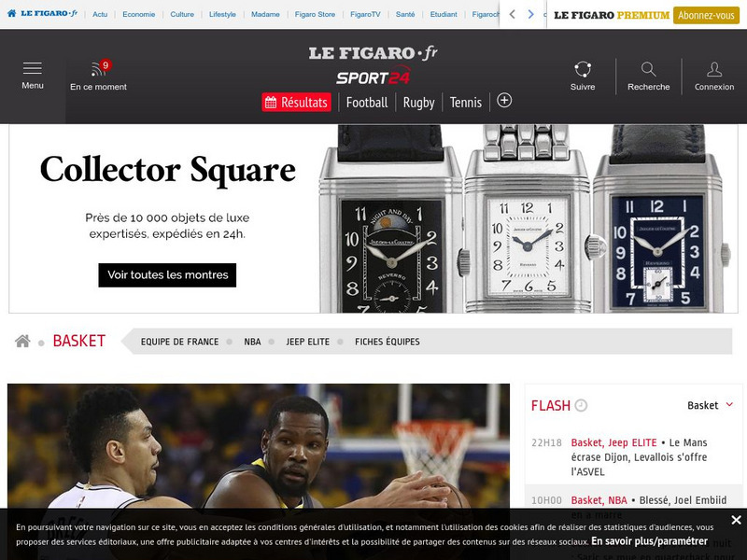
Task: Open the hamburger Menu icon
Action: (33, 69)
